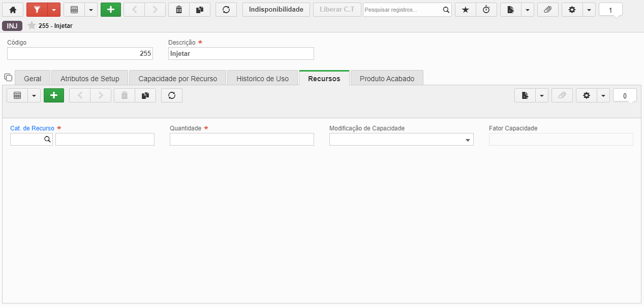644x306 pixels.
Task: Mark 255 - Injetar as favorite star
Action: coord(32,25)
